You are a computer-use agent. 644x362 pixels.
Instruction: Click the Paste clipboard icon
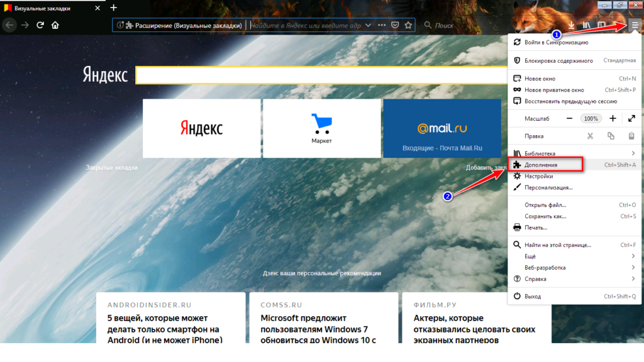click(x=631, y=136)
